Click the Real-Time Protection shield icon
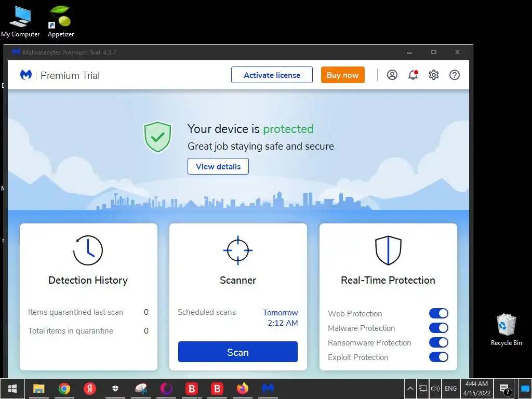532x399 pixels. click(x=388, y=250)
